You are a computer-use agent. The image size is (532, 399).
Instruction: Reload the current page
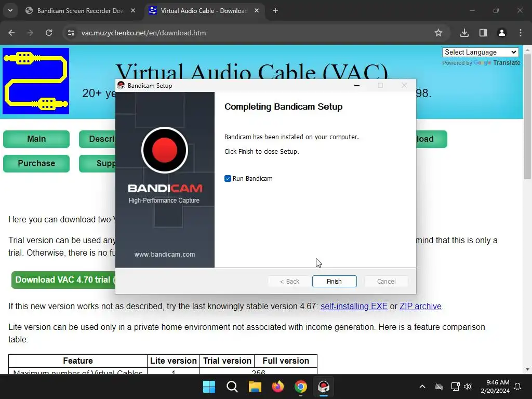coord(49,33)
